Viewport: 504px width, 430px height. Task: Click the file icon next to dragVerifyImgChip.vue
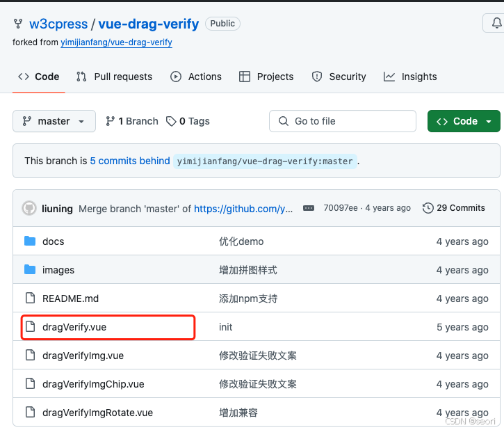(30, 383)
